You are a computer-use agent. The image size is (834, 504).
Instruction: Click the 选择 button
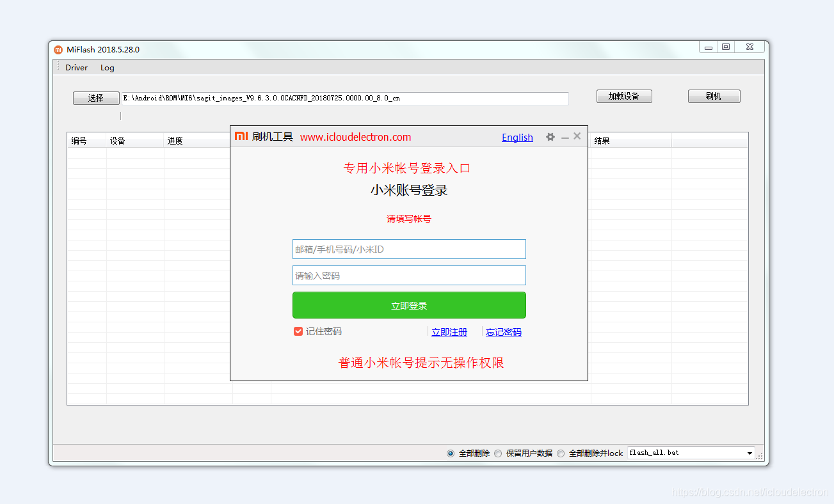pyautogui.click(x=96, y=98)
